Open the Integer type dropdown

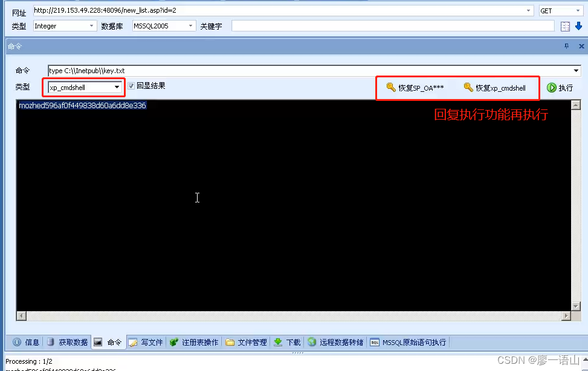click(x=91, y=26)
